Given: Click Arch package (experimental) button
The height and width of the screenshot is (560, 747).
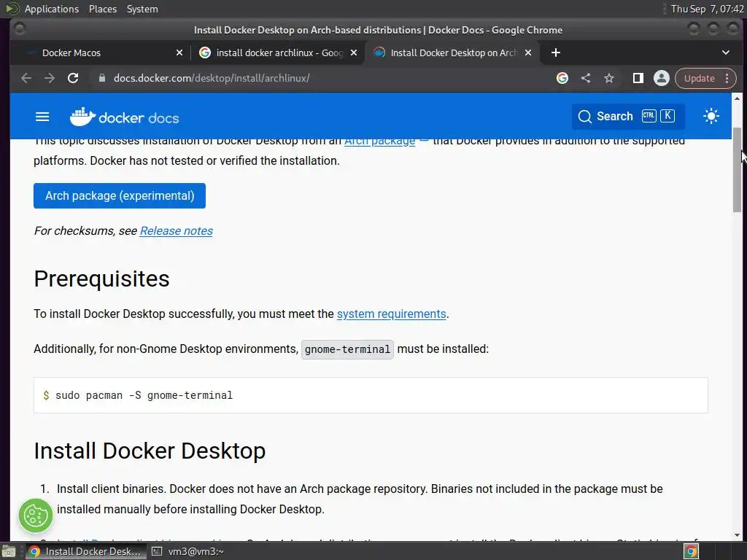Looking at the screenshot, I should tap(120, 195).
